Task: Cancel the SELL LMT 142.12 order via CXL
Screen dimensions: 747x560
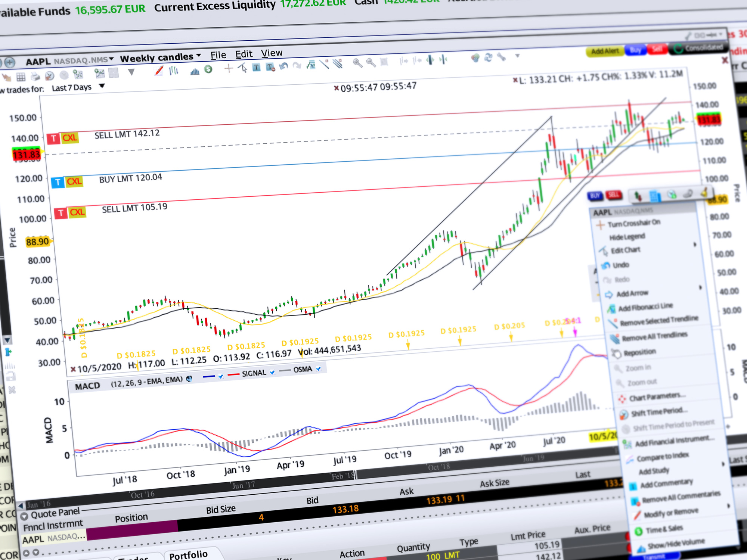Action: click(70, 138)
